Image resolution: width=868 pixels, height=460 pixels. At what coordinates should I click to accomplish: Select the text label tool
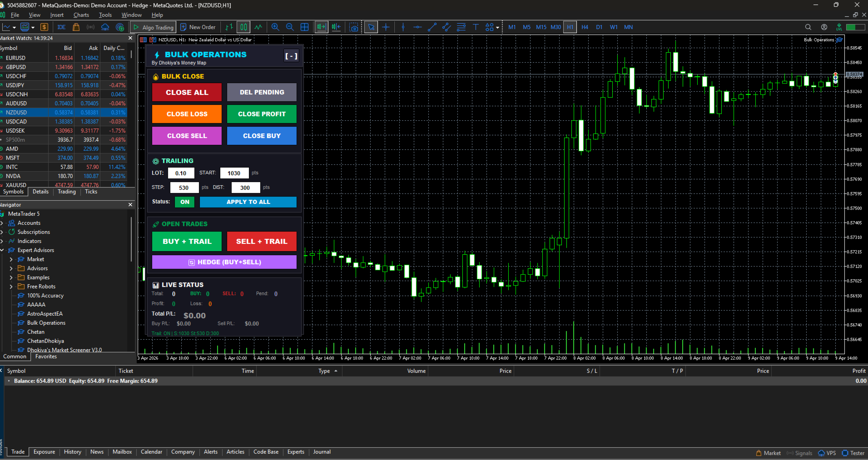[476, 27]
